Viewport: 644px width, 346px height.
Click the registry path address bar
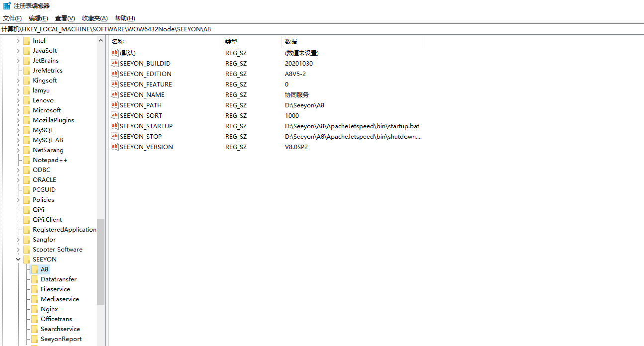point(322,29)
